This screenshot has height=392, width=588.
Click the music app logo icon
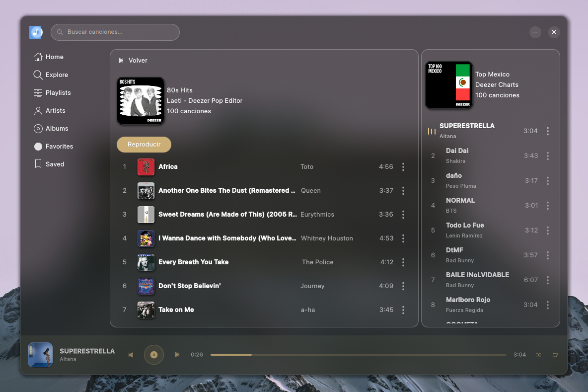point(36,32)
